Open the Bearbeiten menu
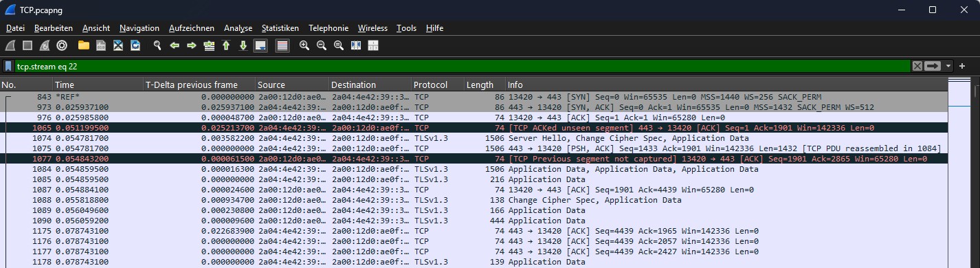 [x=54, y=28]
